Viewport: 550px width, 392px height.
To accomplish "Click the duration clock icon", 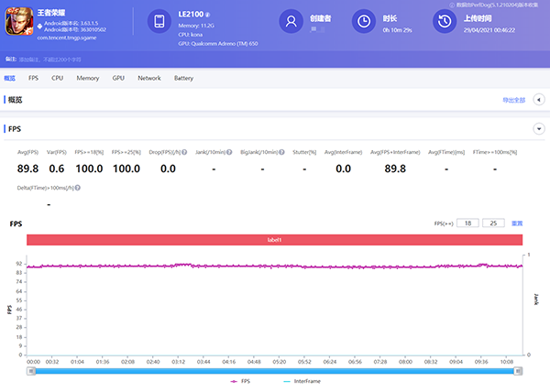I will (365, 21).
